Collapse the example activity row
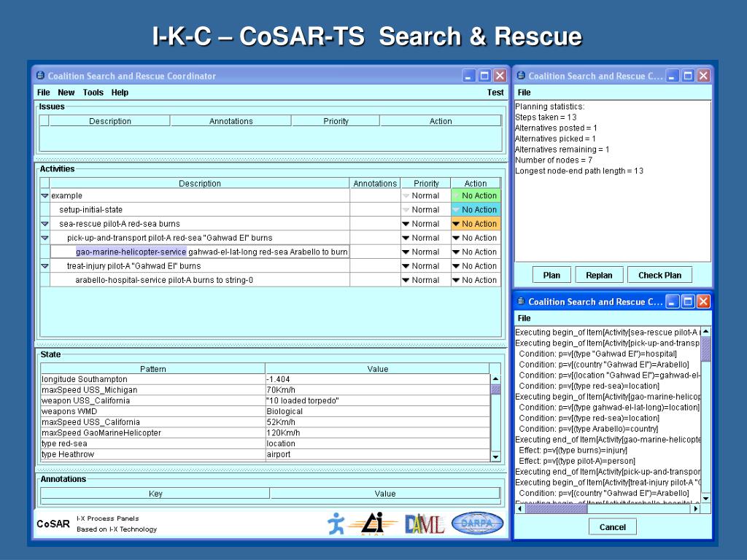The width and height of the screenshot is (747, 560). (x=44, y=195)
